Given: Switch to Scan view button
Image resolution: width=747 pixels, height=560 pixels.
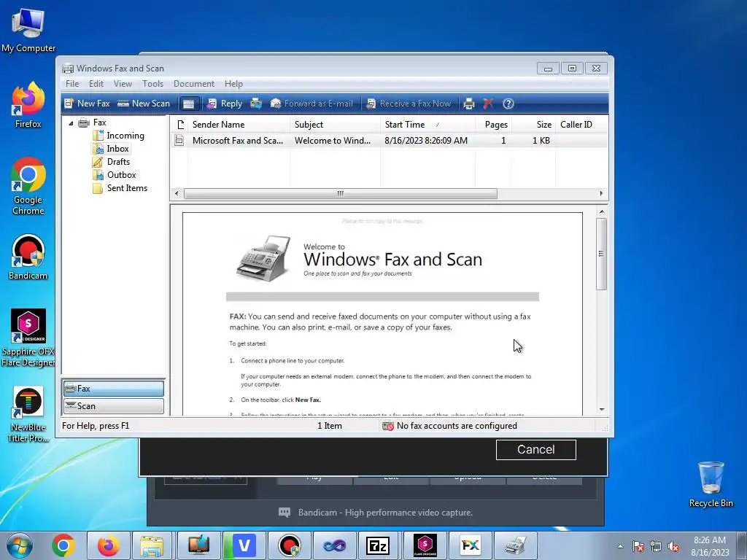Looking at the screenshot, I should (113, 405).
